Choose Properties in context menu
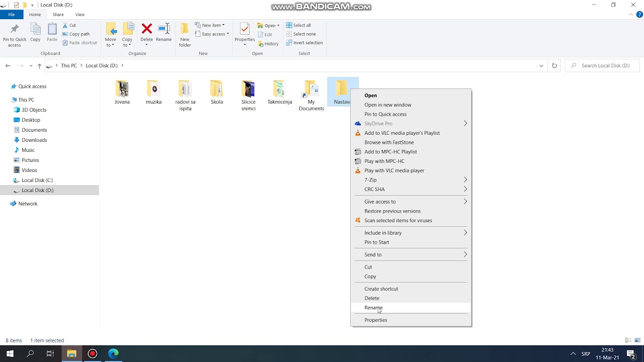Image resolution: width=644 pixels, height=362 pixels. tap(411, 320)
